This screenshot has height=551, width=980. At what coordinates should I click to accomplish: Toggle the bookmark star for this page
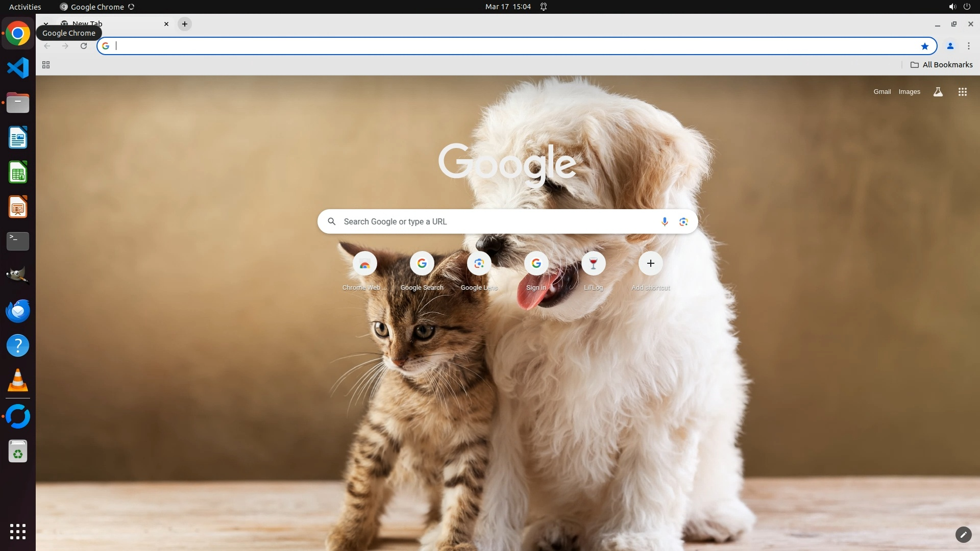pos(924,46)
